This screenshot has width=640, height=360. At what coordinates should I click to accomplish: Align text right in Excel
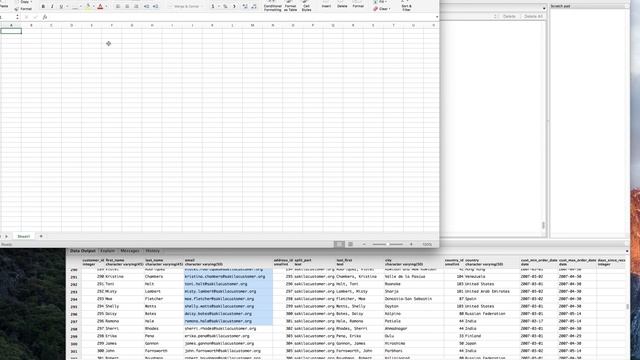(136, 7)
